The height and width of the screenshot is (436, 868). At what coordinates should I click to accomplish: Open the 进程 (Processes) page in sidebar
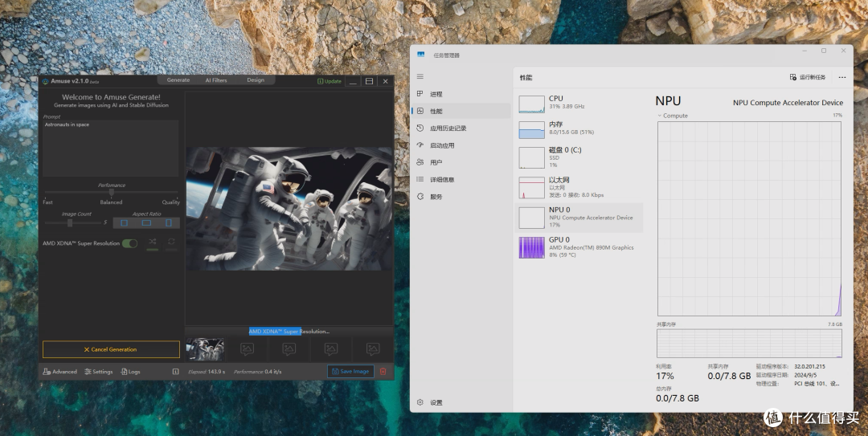point(436,94)
